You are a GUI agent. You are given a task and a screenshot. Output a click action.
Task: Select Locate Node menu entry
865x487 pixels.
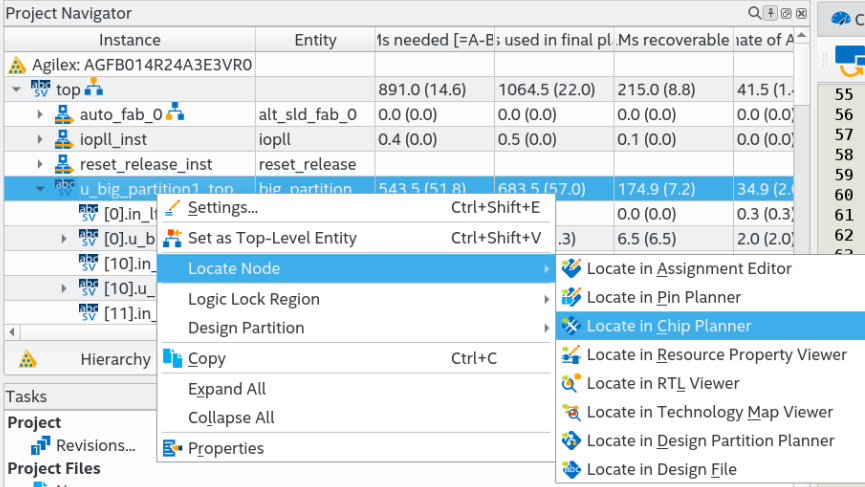tap(356, 269)
